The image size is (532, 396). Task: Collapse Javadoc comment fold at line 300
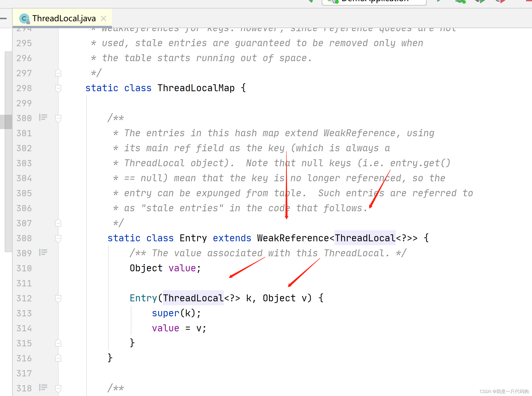pyautogui.click(x=58, y=118)
